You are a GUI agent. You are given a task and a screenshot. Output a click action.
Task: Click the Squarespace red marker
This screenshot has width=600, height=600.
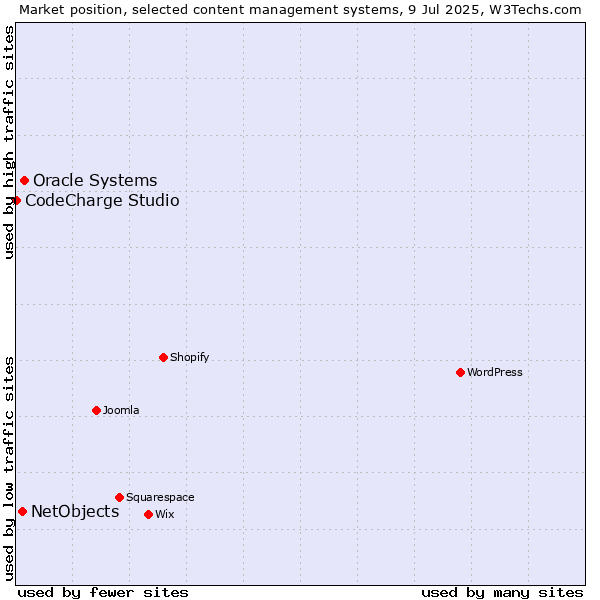click(x=119, y=497)
